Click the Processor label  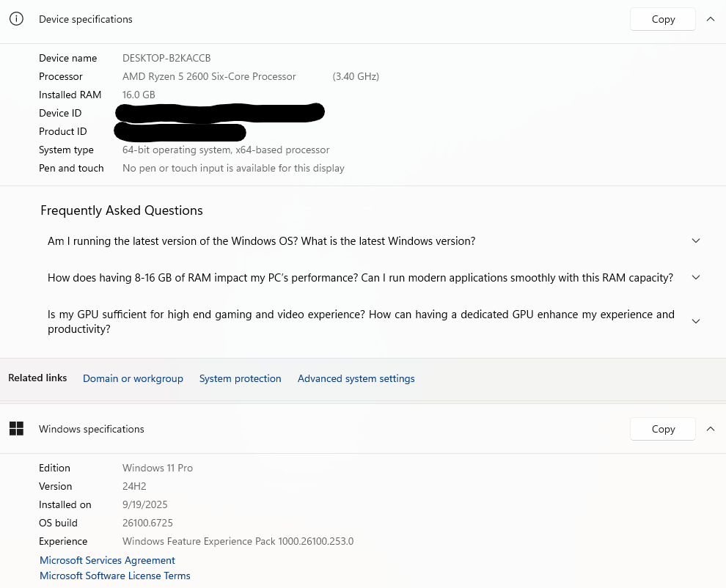click(x=61, y=76)
